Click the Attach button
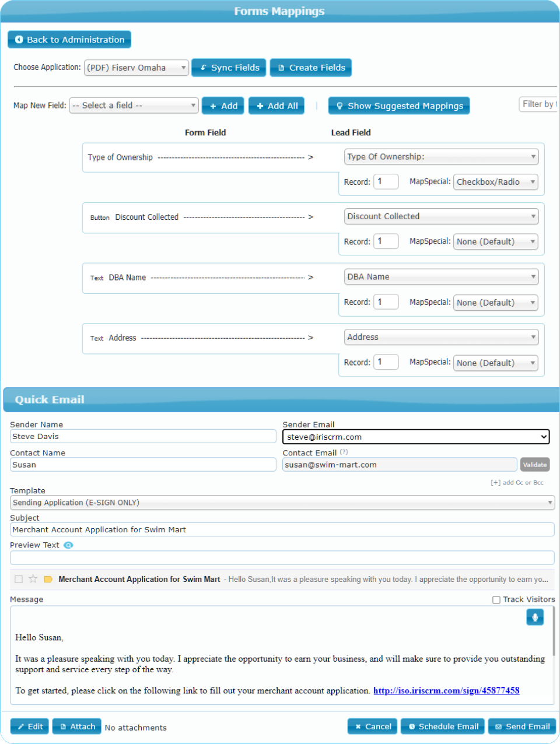This screenshot has width=560, height=744. (77, 727)
